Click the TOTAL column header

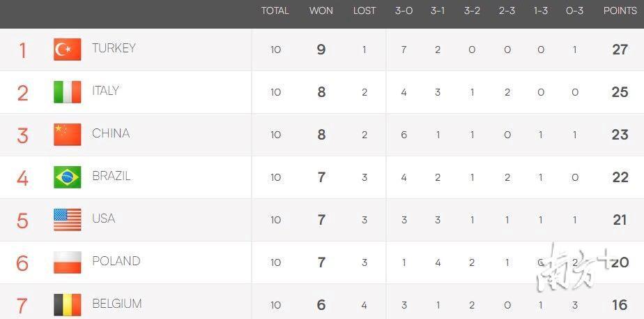pos(275,10)
